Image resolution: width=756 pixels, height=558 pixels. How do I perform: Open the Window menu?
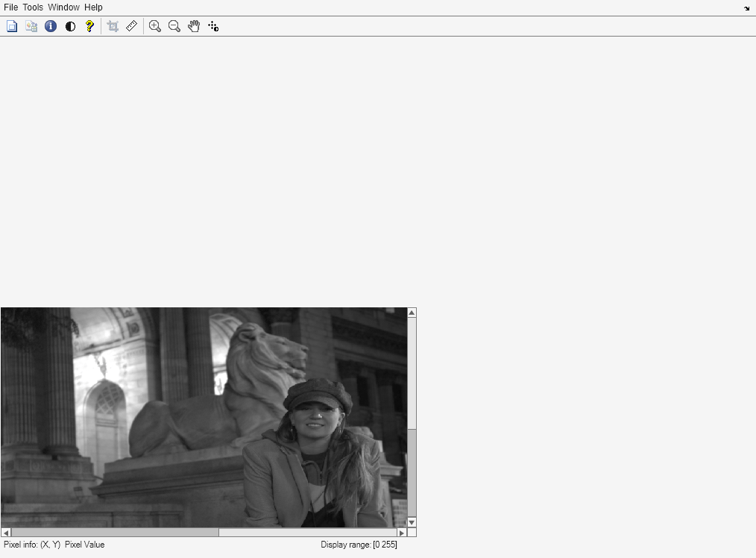coord(63,7)
